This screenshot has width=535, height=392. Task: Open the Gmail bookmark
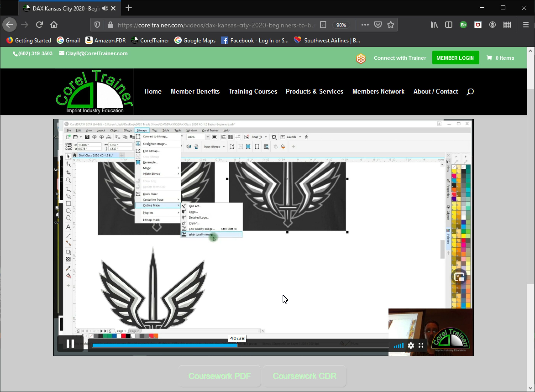(x=68, y=40)
